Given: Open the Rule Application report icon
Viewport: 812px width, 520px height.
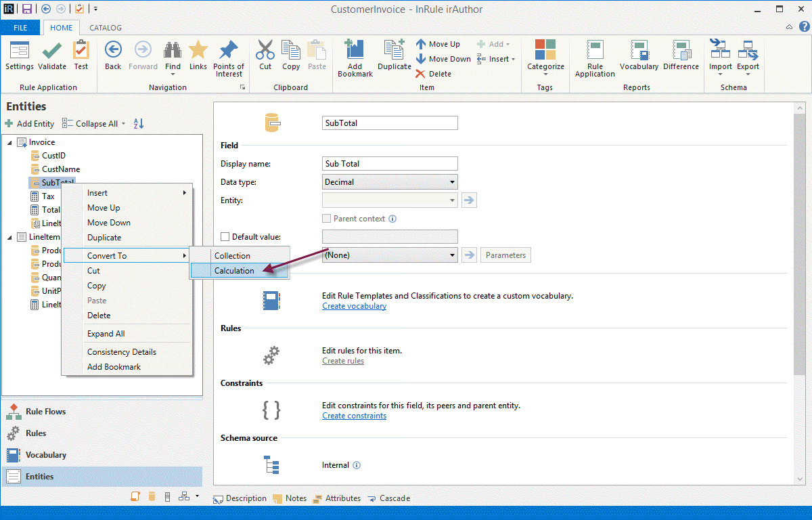Looking at the screenshot, I should [x=595, y=51].
